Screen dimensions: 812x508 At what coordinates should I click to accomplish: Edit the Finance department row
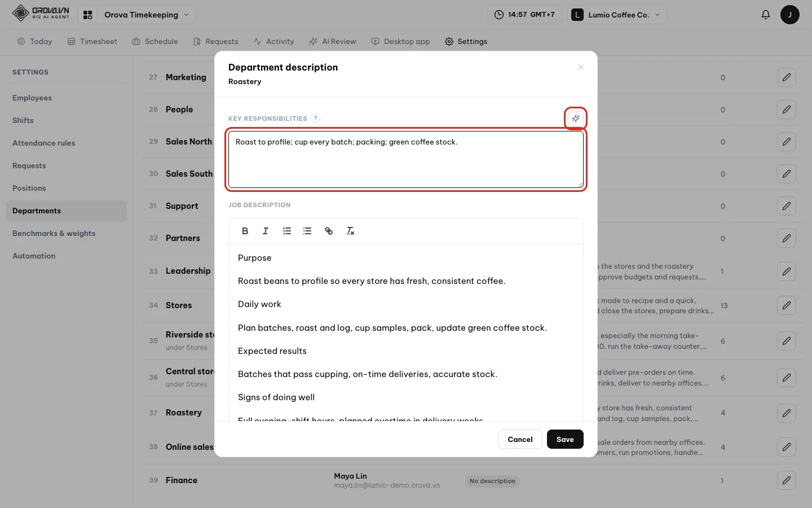pyautogui.click(x=786, y=480)
